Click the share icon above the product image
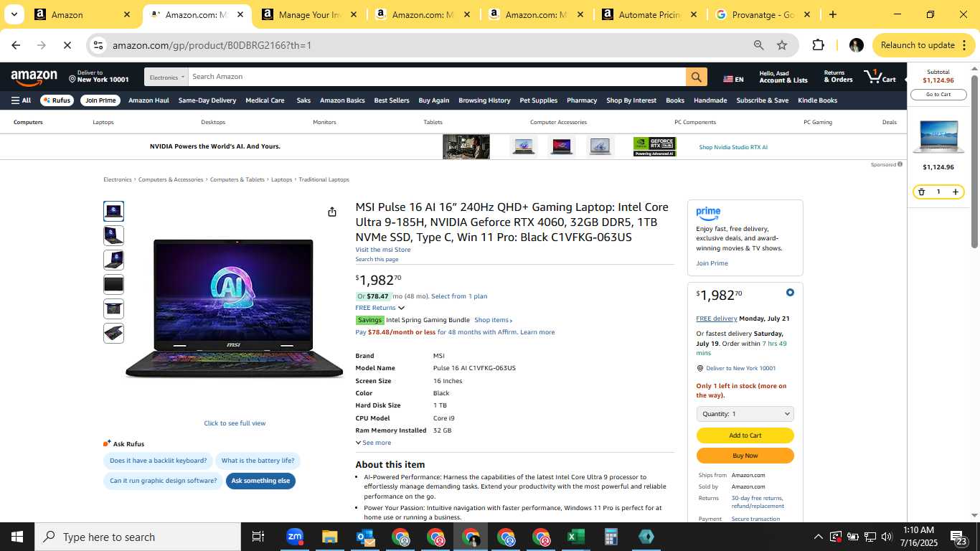The width and height of the screenshot is (980, 551). click(332, 212)
